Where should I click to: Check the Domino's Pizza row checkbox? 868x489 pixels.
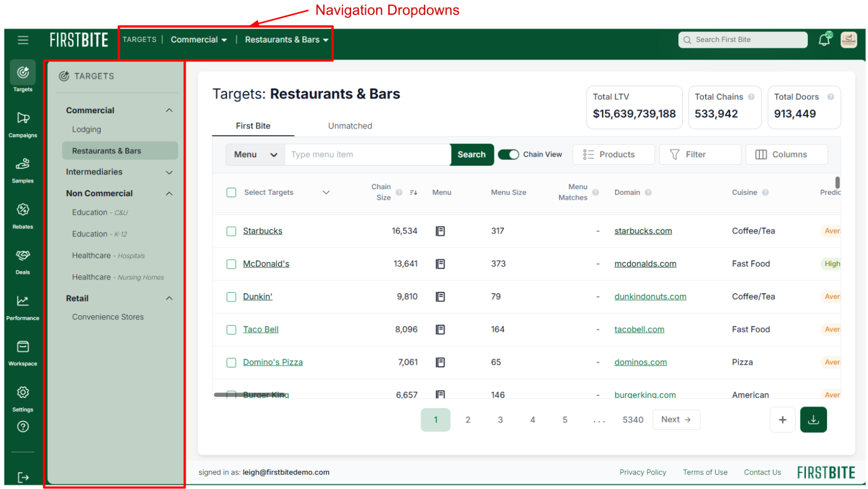pos(231,362)
